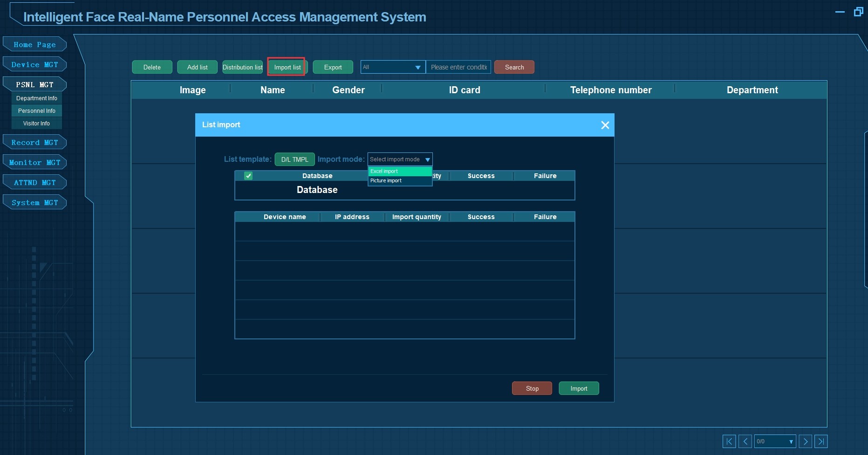Open the Select import mode dropdown

point(400,159)
